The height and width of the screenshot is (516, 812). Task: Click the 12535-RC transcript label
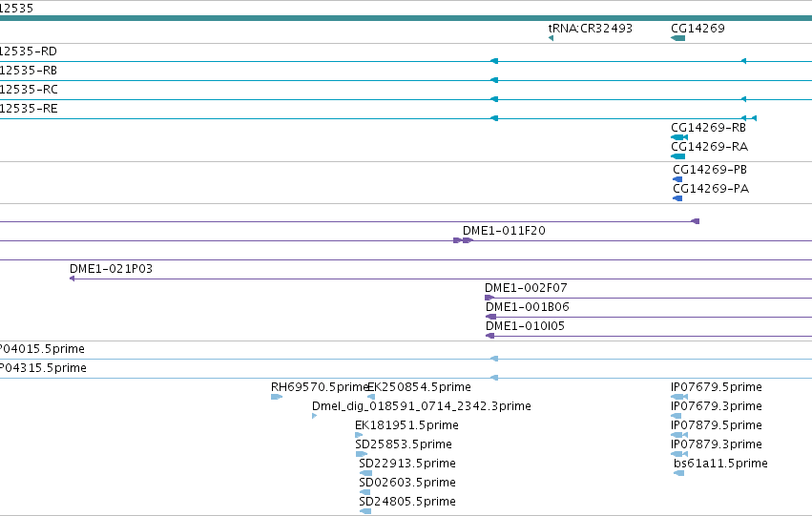click(29, 90)
